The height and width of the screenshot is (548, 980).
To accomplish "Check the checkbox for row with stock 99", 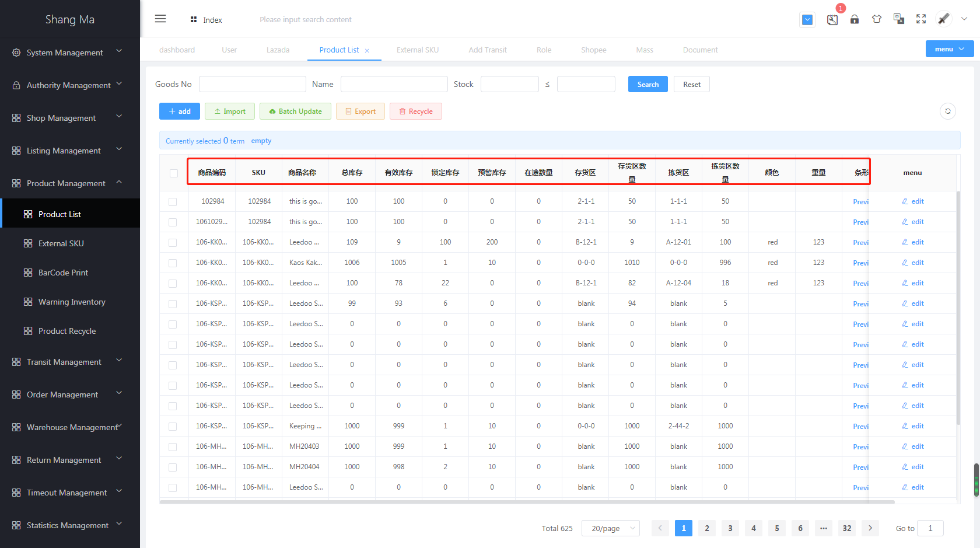I will click(173, 304).
